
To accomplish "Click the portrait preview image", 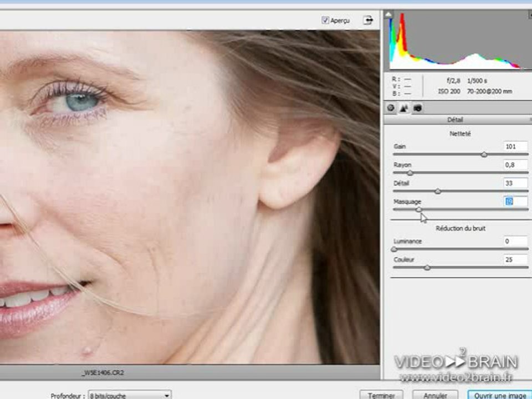I will click(x=190, y=197).
